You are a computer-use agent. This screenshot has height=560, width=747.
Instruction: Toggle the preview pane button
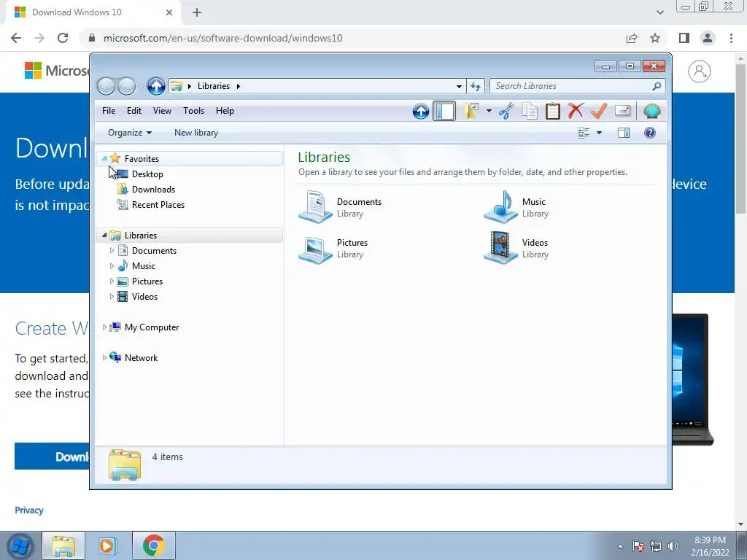point(624,133)
